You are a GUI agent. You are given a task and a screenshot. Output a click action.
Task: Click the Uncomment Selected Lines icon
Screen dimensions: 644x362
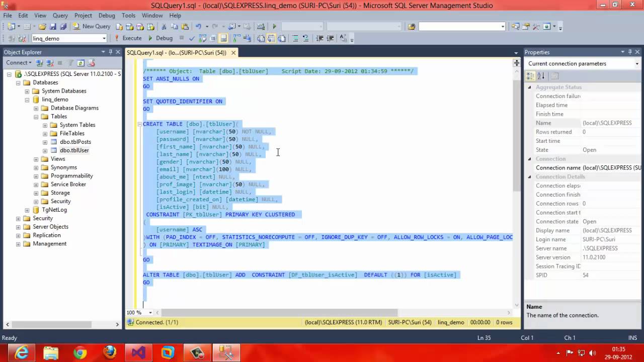(306, 38)
